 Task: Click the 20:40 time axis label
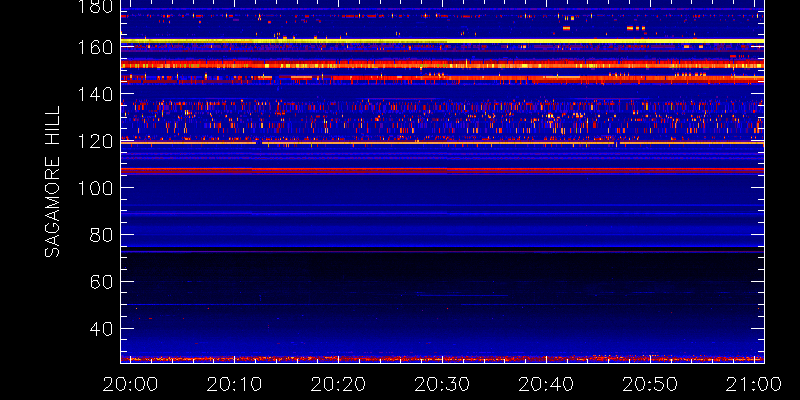[546, 384]
